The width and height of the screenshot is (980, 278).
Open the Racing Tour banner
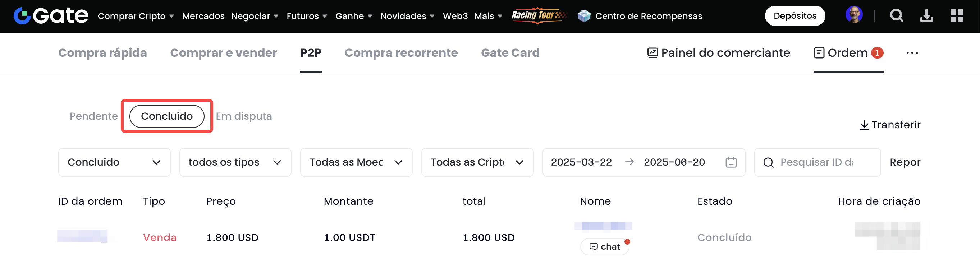click(539, 15)
